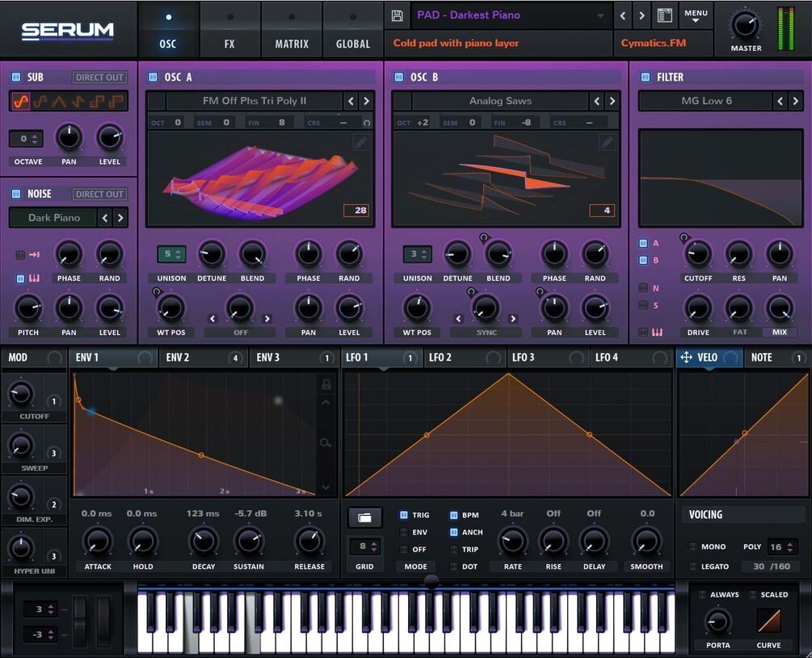812x658 pixels.
Task: Click the ENV 1 zoom magnifier icon
Action: pyautogui.click(x=326, y=442)
